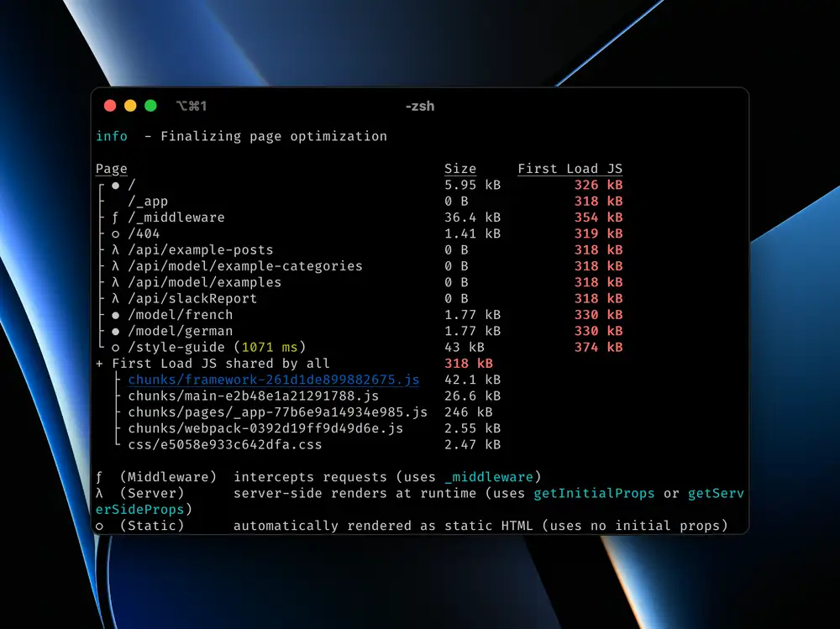Click "First Load JS shared by all"

coord(221,364)
